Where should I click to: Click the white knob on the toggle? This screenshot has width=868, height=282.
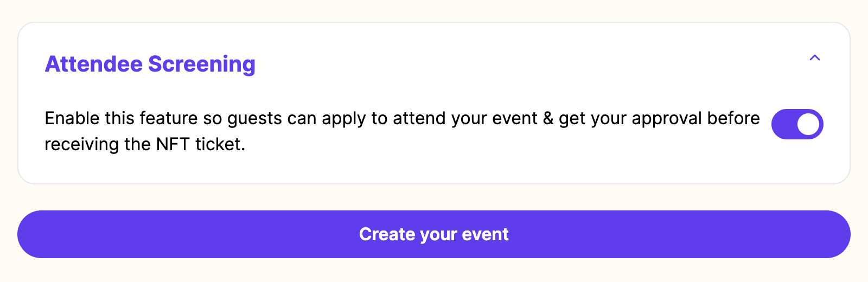pos(808,124)
